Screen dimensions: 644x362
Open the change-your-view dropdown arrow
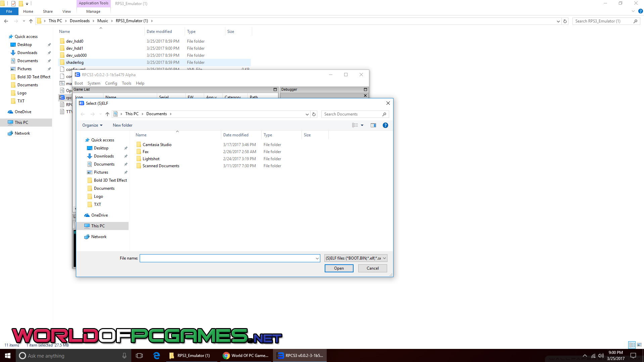362,125
